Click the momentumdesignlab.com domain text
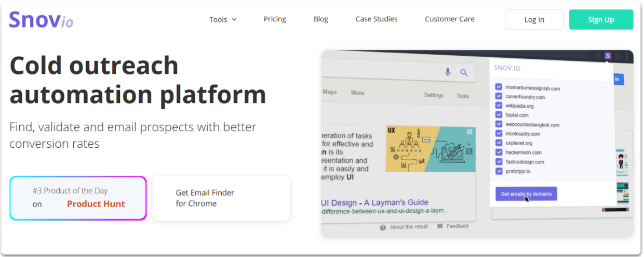This screenshot has height=257, width=644. pyautogui.click(x=532, y=88)
